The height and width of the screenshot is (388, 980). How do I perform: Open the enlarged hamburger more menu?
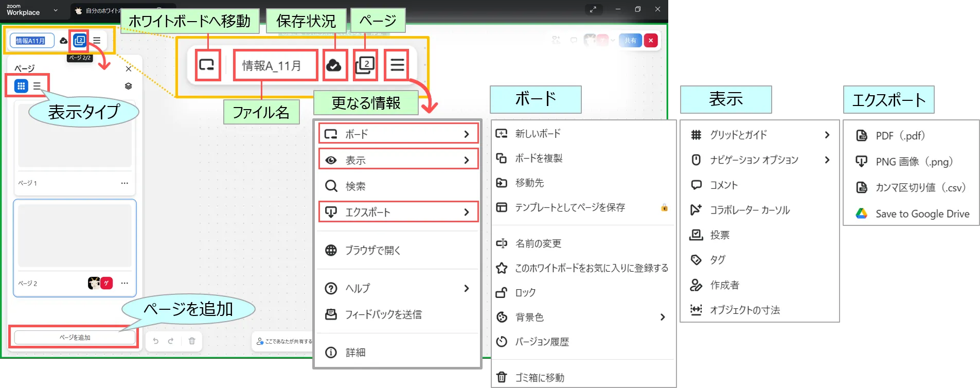point(397,65)
